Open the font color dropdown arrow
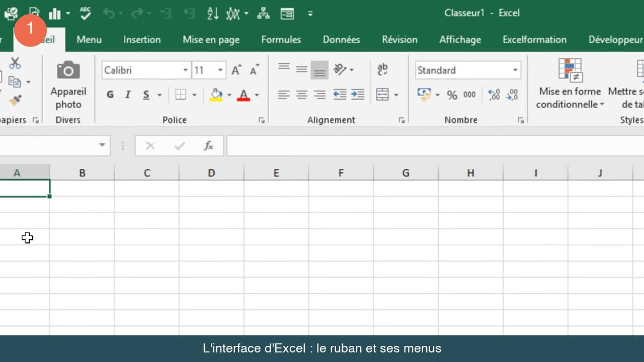Image resolution: width=644 pixels, height=362 pixels. point(257,95)
